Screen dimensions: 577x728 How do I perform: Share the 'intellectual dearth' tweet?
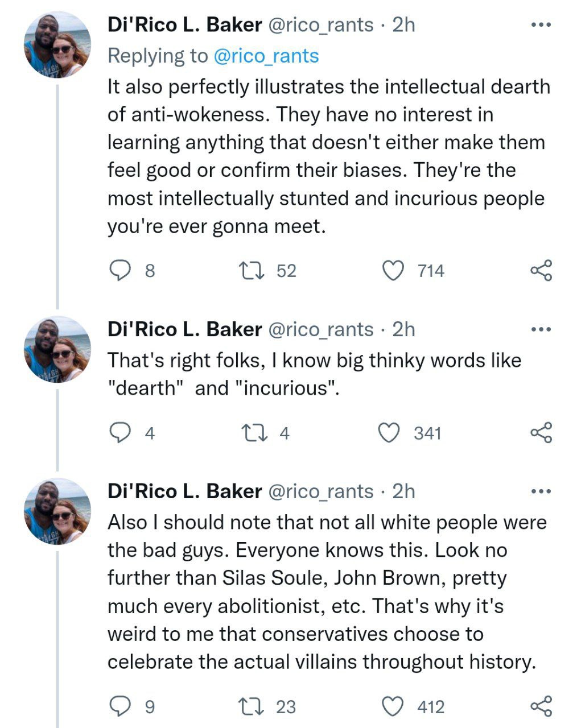point(541,271)
